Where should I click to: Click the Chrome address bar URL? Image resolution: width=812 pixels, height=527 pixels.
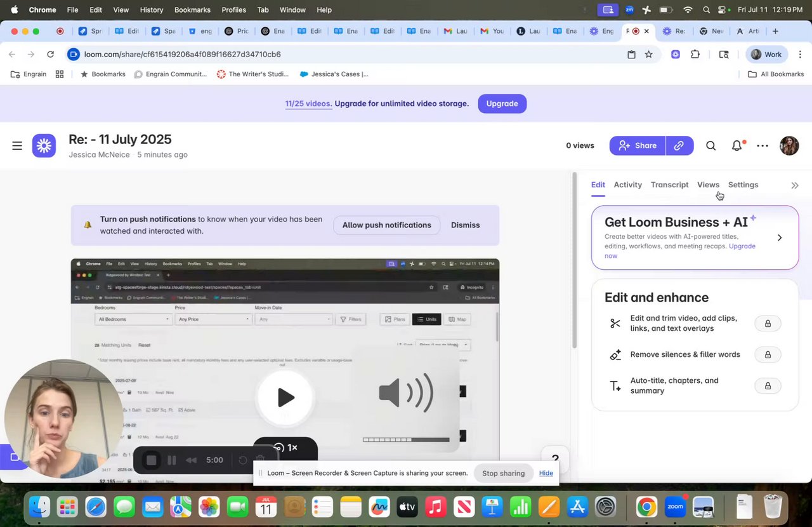182,55
